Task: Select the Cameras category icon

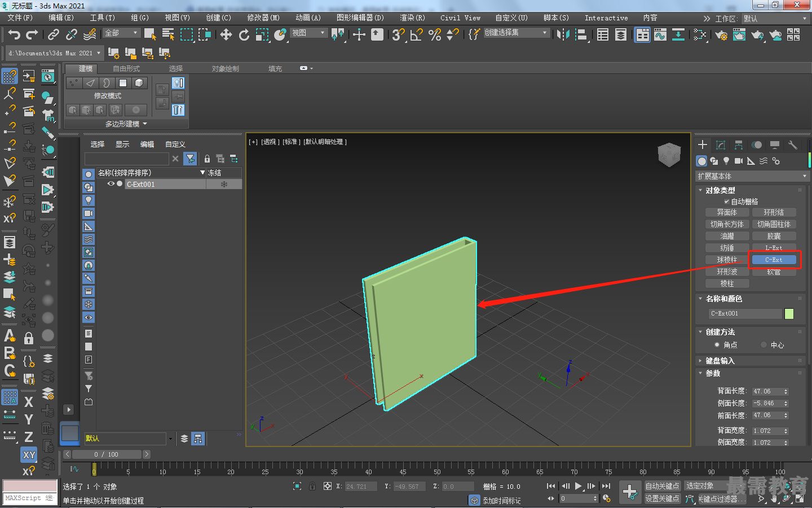Action: 739,161
